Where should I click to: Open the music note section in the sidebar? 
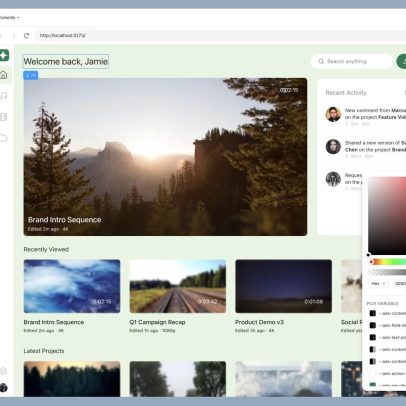[4, 96]
